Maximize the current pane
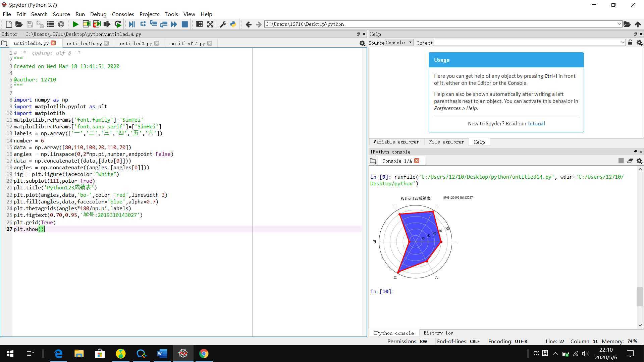 199,24
